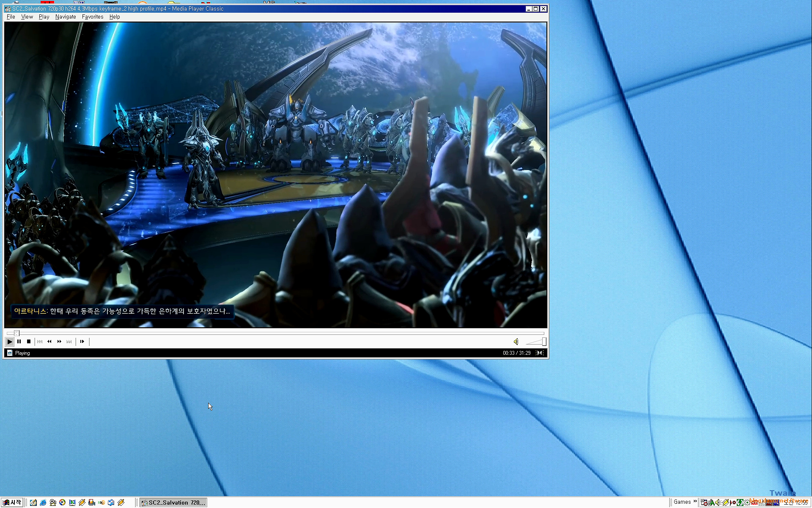812x508 pixels.
Task: Click the Playing status text
Action: tap(22, 353)
